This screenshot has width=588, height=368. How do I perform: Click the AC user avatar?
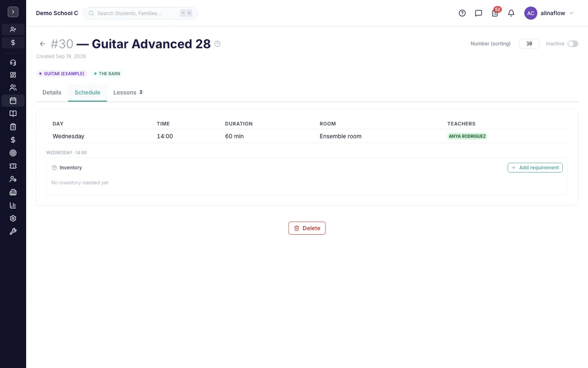tap(530, 13)
